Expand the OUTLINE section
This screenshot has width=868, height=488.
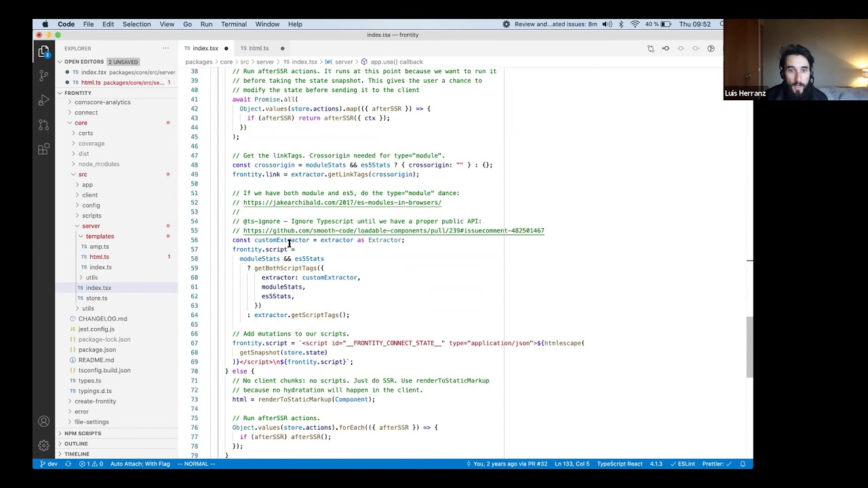(x=76, y=443)
